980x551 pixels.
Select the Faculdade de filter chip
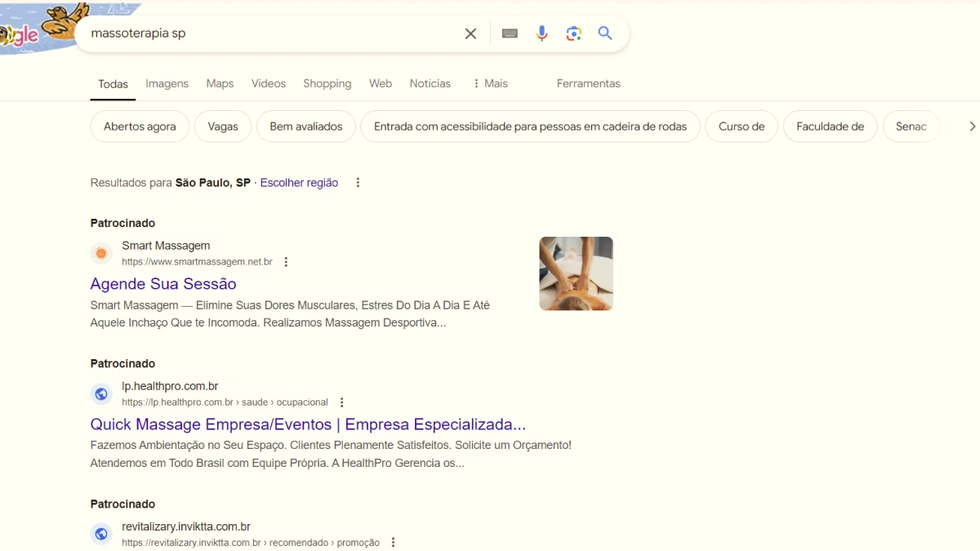pyautogui.click(x=830, y=127)
